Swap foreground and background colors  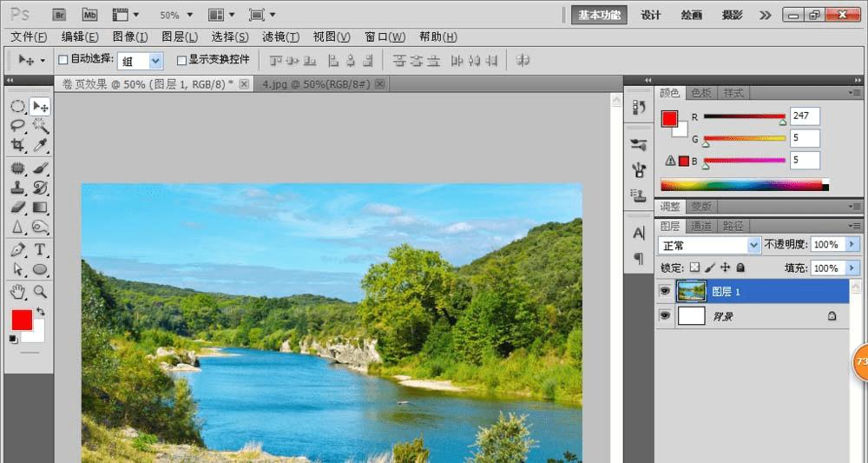(x=41, y=311)
